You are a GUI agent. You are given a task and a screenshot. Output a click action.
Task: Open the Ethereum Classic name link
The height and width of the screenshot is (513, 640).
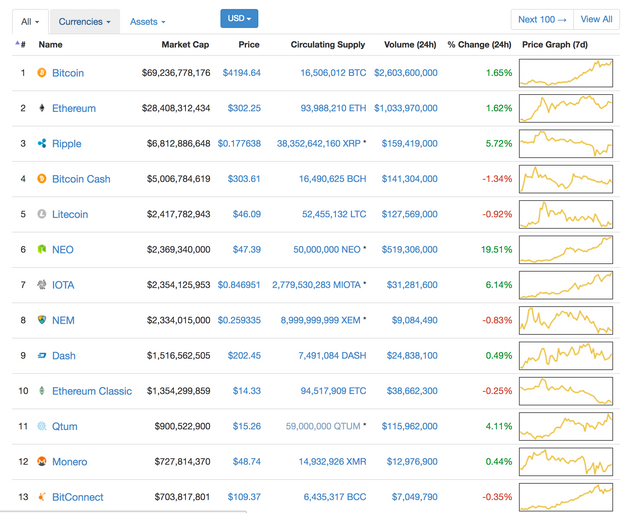coord(92,391)
